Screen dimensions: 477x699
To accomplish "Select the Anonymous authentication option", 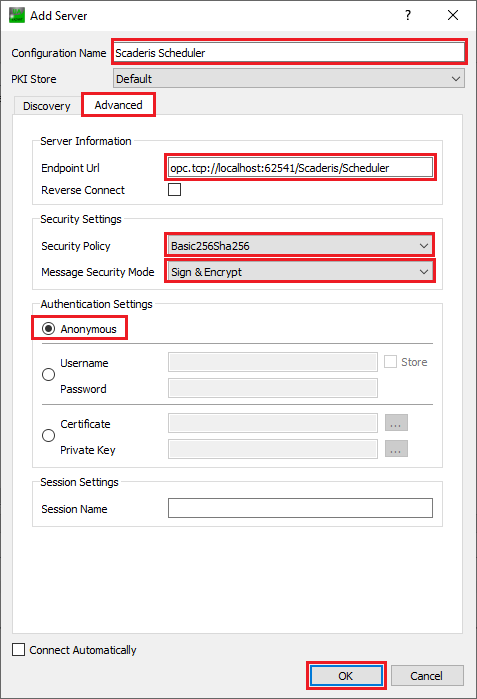I will tap(48, 329).
